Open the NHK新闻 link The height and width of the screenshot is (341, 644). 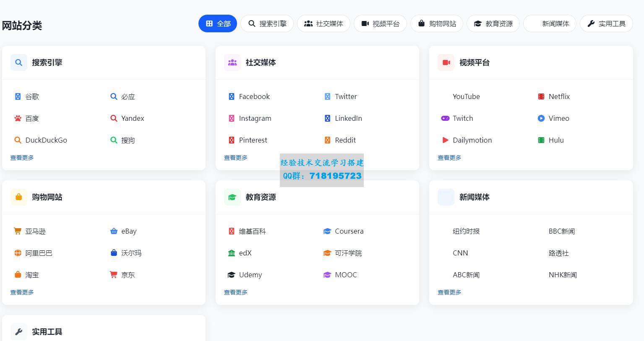pyautogui.click(x=563, y=275)
